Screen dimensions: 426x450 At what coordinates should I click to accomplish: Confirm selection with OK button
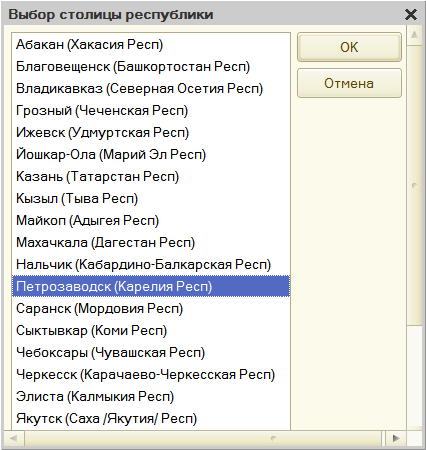pyautogui.click(x=349, y=47)
